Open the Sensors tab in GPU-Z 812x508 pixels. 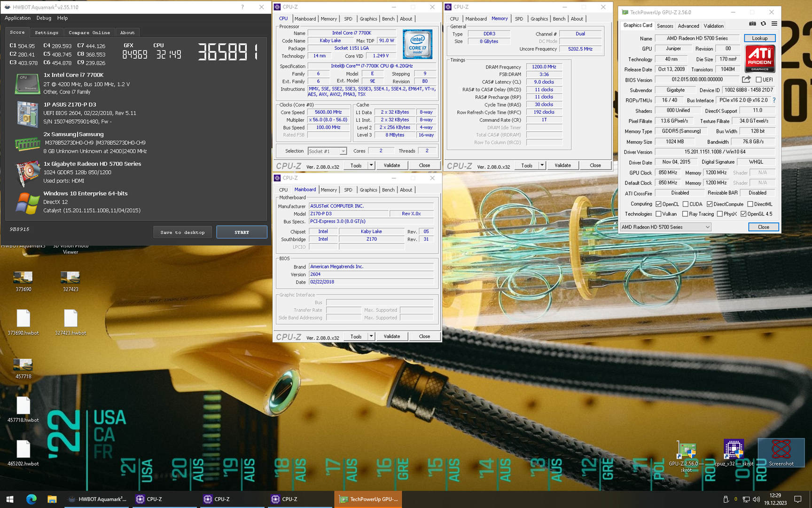coord(665,26)
